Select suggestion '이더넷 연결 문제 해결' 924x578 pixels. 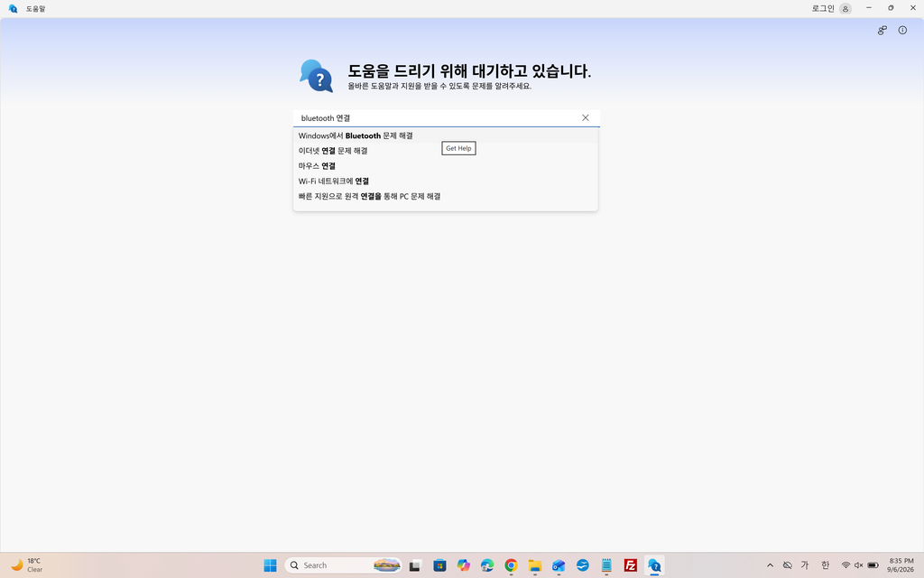446,151
